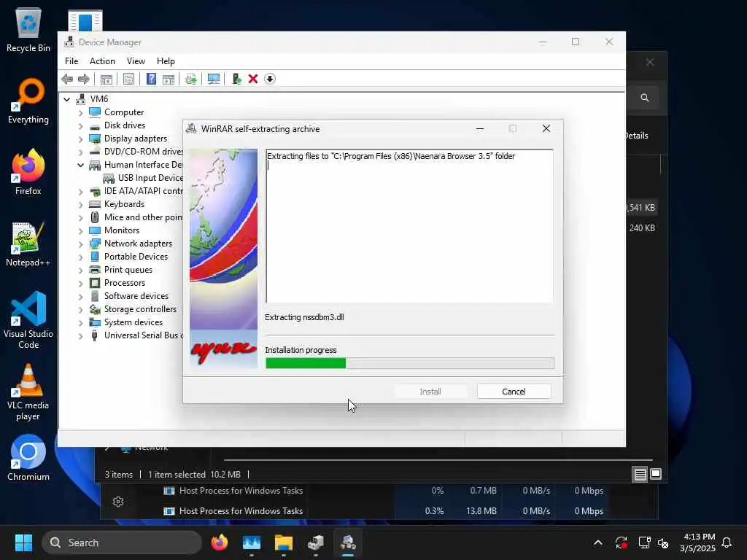The image size is (747, 560).
Task: Expand the Keyboards category
Action: pyautogui.click(x=80, y=205)
